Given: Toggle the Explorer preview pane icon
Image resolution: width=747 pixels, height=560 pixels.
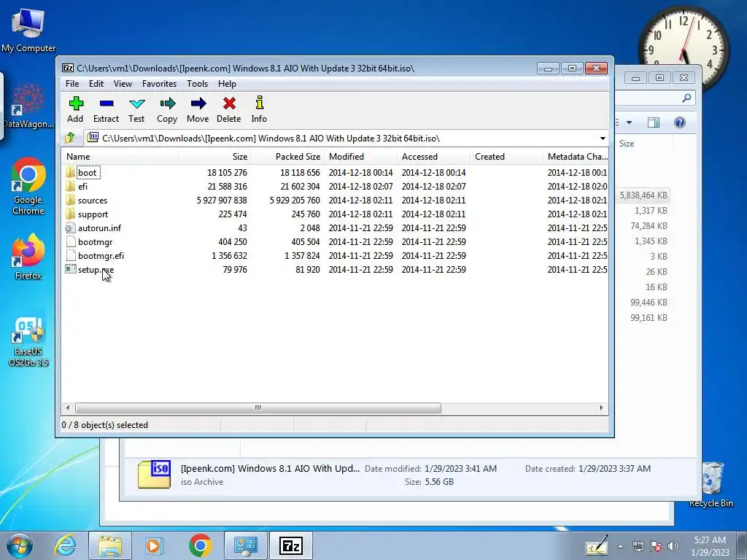Looking at the screenshot, I should (654, 122).
